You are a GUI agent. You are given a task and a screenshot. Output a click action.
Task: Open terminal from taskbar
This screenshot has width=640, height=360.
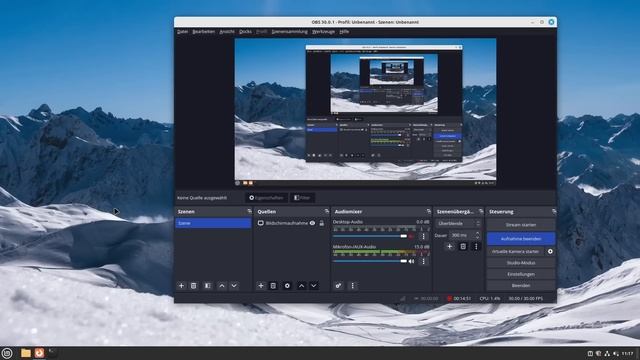(x=52, y=353)
